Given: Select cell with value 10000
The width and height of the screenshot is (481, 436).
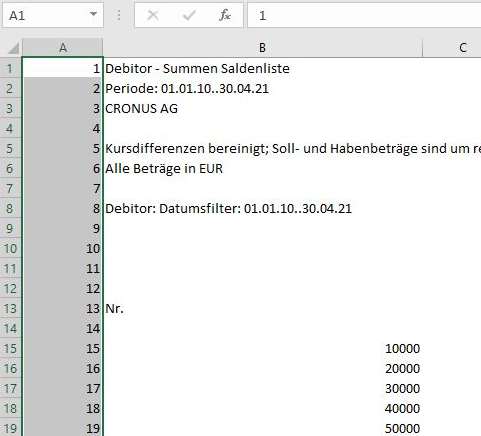Looking at the screenshot, I should (x=263, y=348).
